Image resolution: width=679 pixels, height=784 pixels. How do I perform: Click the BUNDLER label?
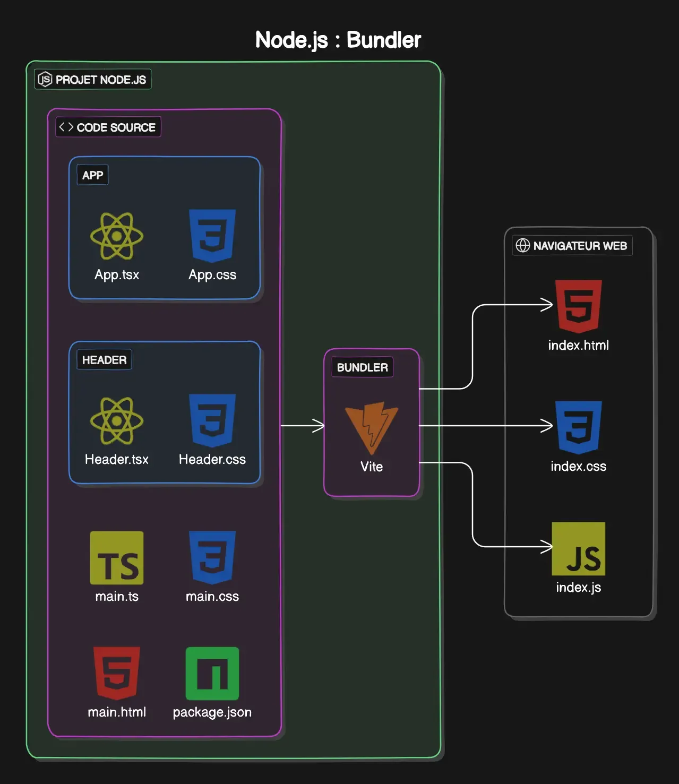363,367
